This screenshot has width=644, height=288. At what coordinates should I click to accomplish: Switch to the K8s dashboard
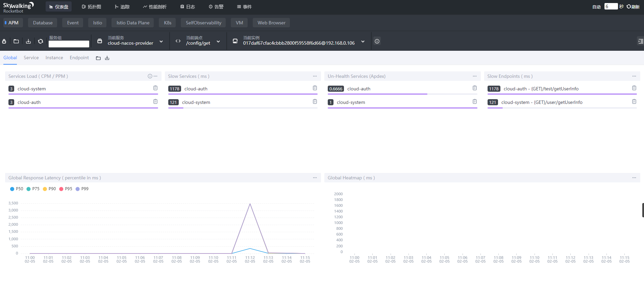(x=168, y=23)
